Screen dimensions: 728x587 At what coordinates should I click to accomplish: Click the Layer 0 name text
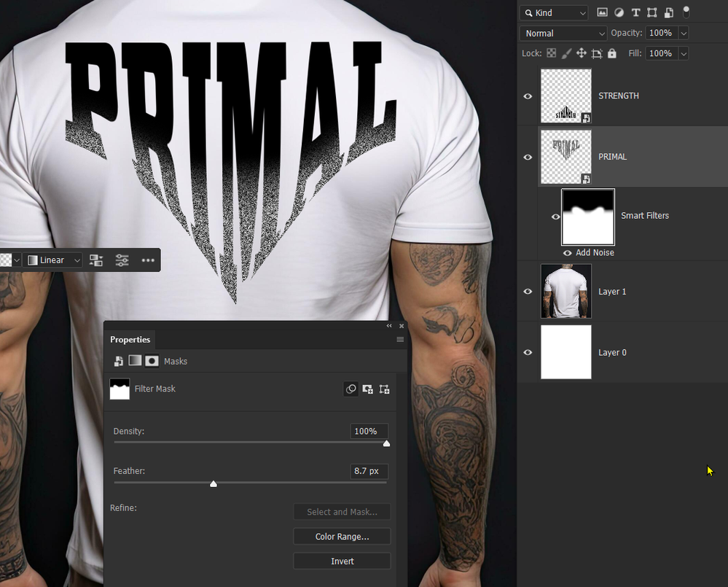(612, 352)
